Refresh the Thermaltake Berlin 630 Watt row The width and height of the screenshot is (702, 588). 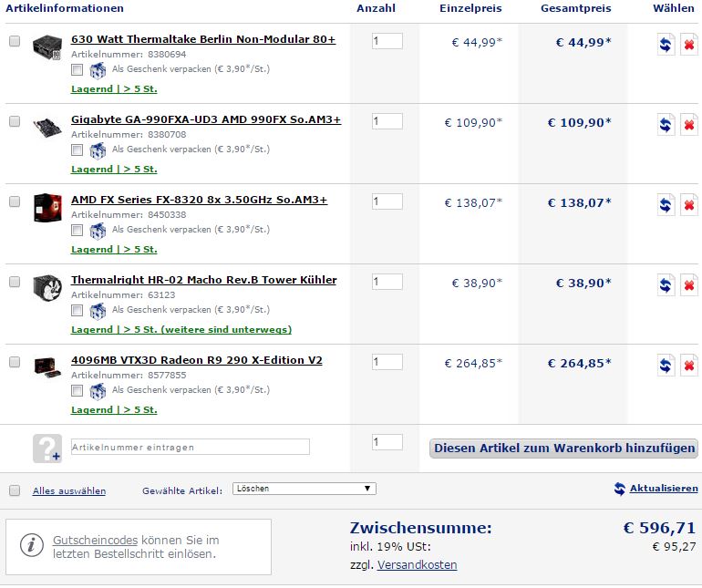tap(666, 45)
